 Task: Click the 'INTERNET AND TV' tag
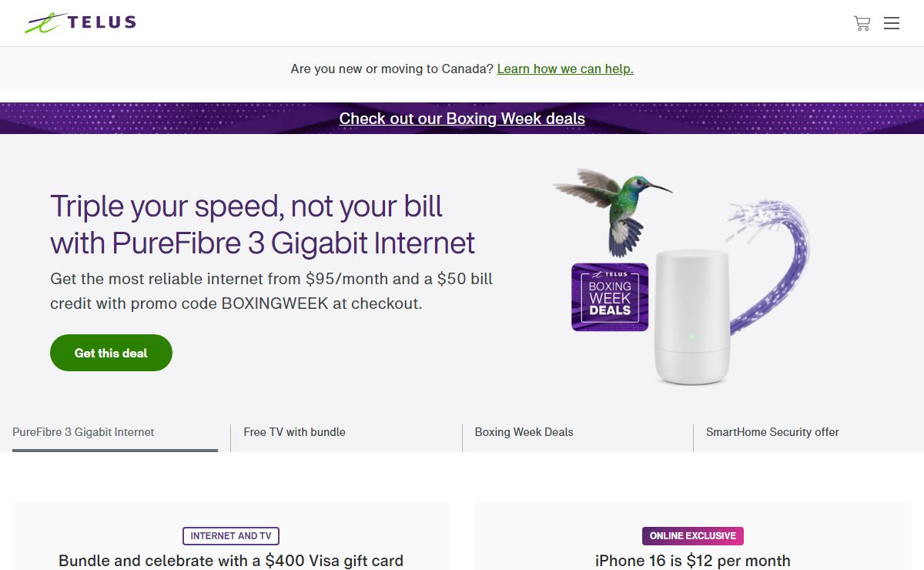click(231, 536)
